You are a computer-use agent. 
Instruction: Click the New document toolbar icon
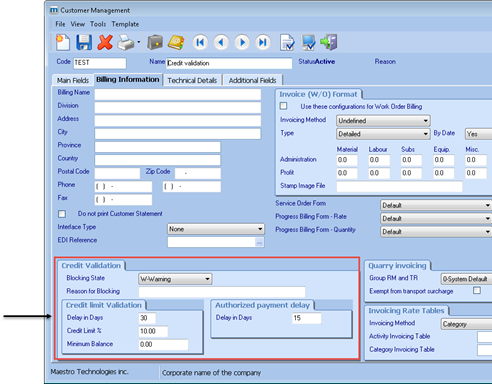click(x=63, y=43)
